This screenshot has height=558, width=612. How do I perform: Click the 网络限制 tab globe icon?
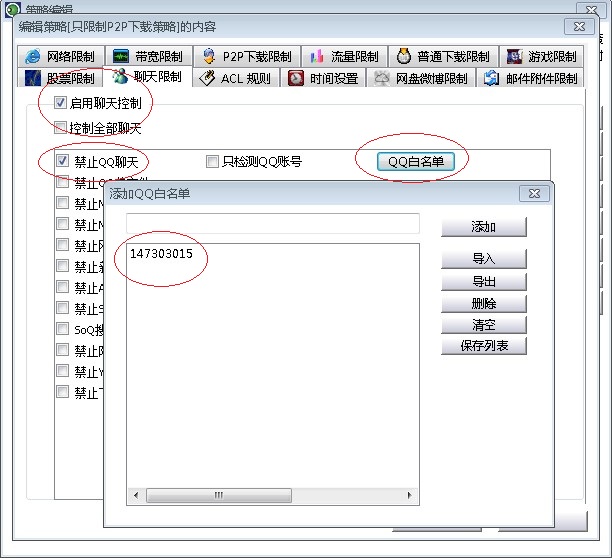coord(32,57)
